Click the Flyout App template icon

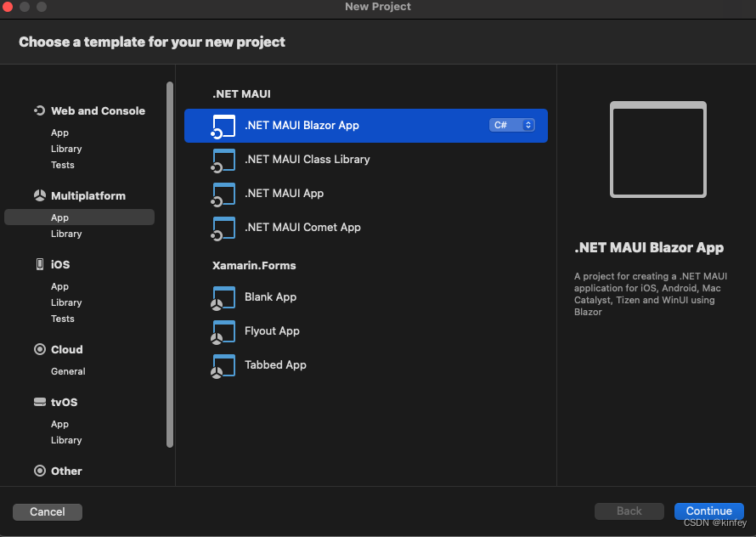(x=223, y=331)
